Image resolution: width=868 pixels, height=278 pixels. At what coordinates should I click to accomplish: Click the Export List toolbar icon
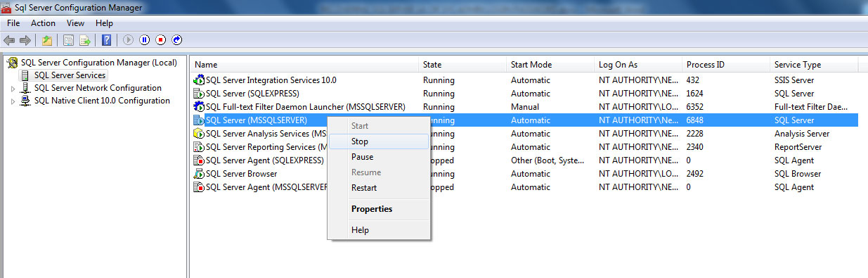coord(84,40)
